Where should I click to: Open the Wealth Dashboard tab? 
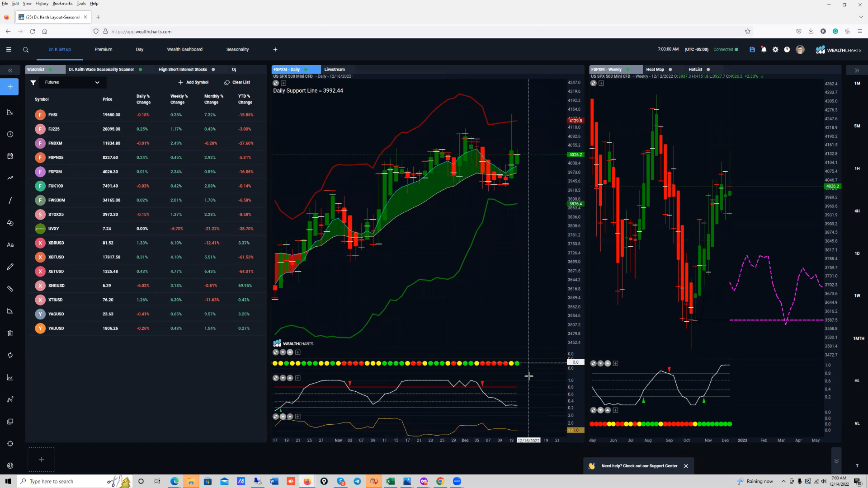(x=185, y=50)
